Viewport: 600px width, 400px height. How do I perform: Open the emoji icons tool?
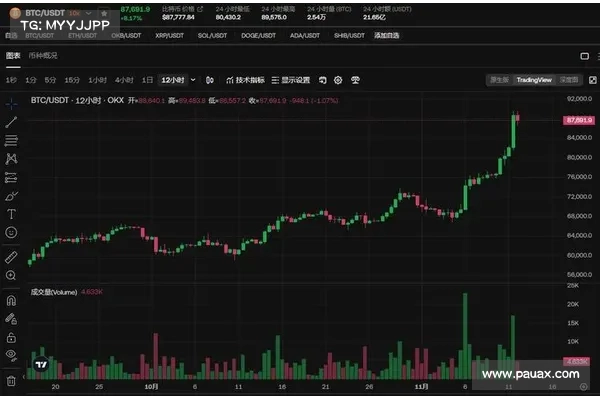(11, 232)
